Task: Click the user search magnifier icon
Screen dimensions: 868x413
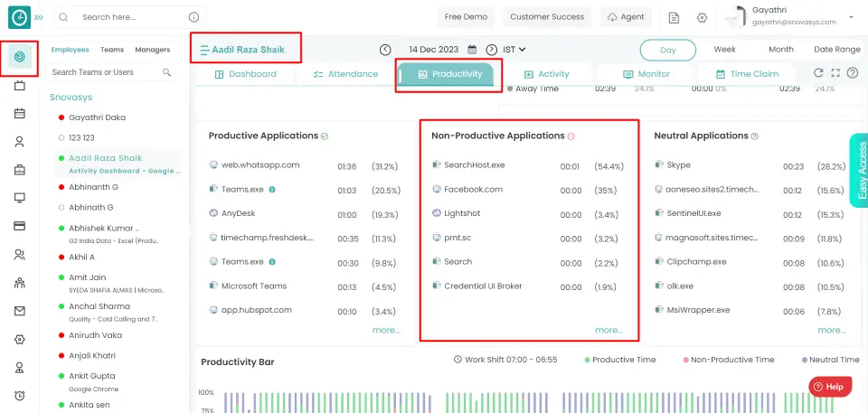Action: click(x=166, y=72)
